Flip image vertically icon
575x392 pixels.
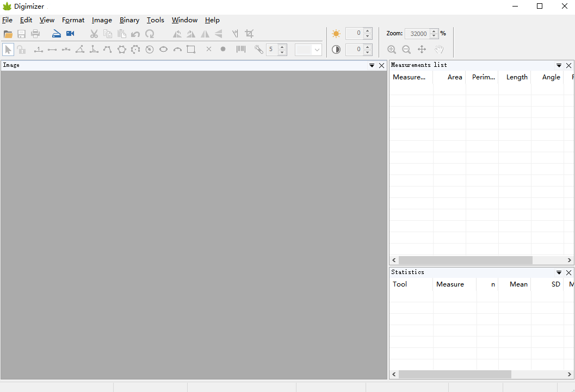219,34
